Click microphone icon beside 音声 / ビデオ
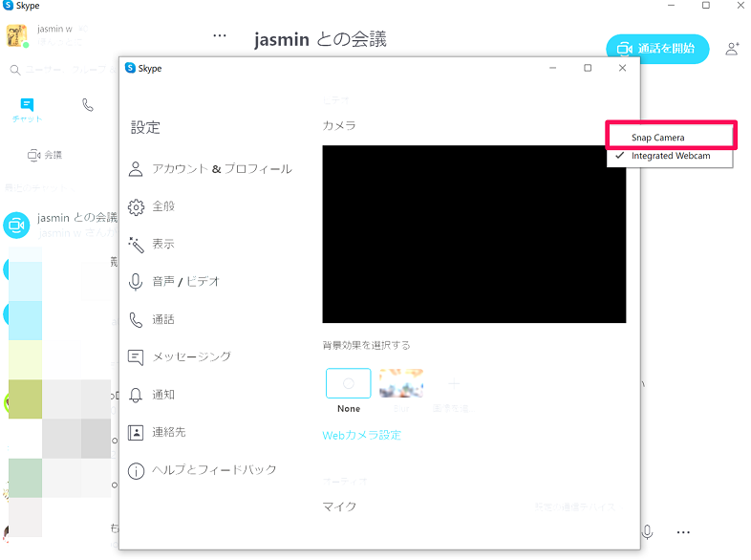 [136, 282]
